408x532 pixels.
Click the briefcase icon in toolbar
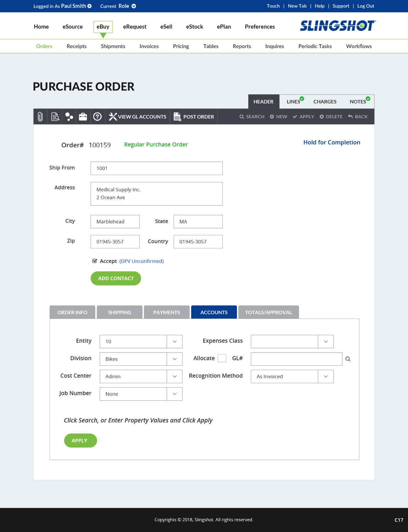[x=83, y=117]
